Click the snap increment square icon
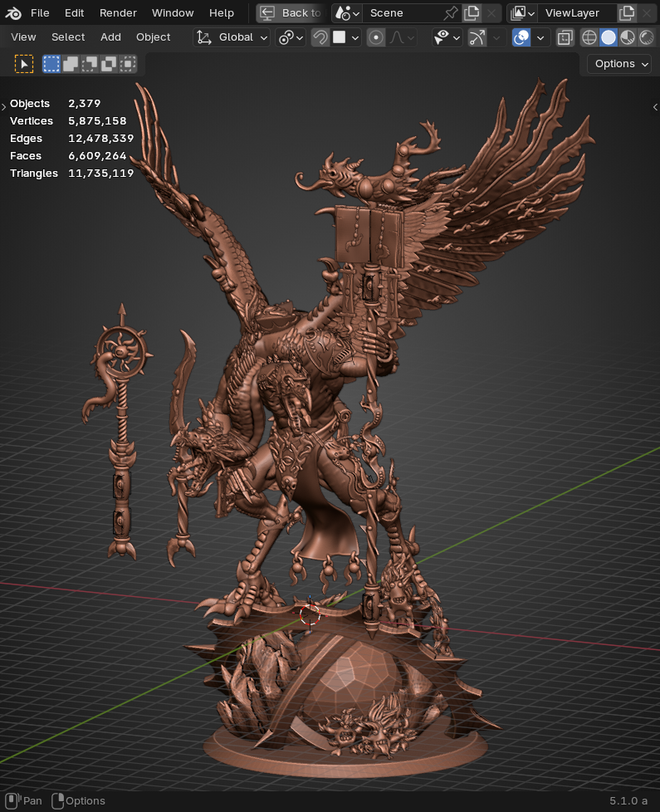Viewport: 660px width, 812px height. tap(339, 37)
